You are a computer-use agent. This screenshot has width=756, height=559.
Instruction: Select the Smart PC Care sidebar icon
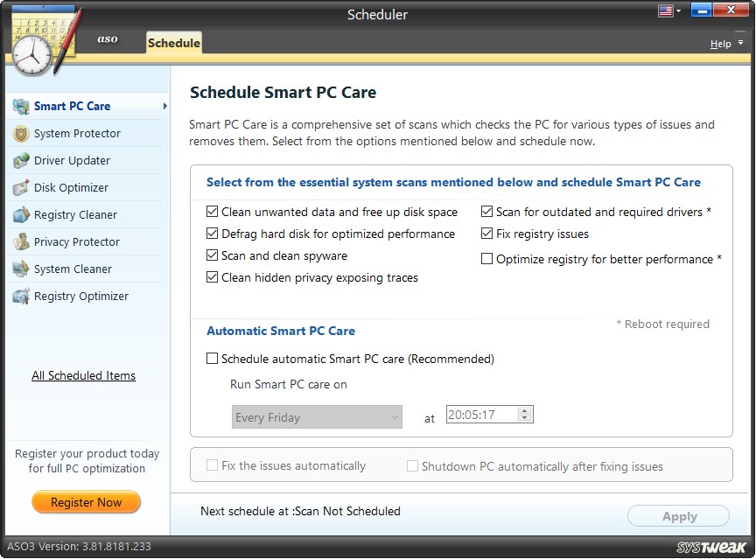pyautogui.click(x=19, y=106)
